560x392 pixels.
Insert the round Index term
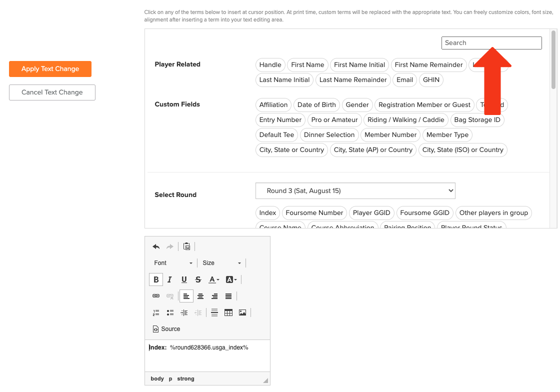pyautogui.click(x=267, y=213)
